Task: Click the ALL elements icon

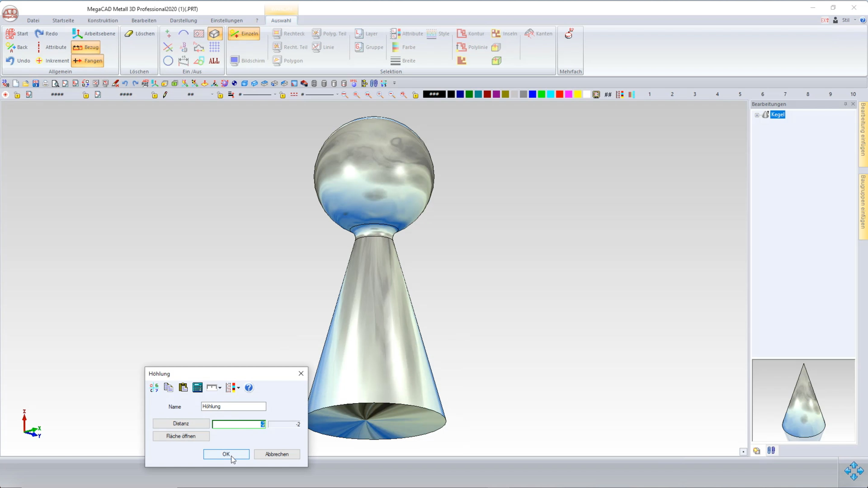Action: pyautogui.click(x=214, y=61)
